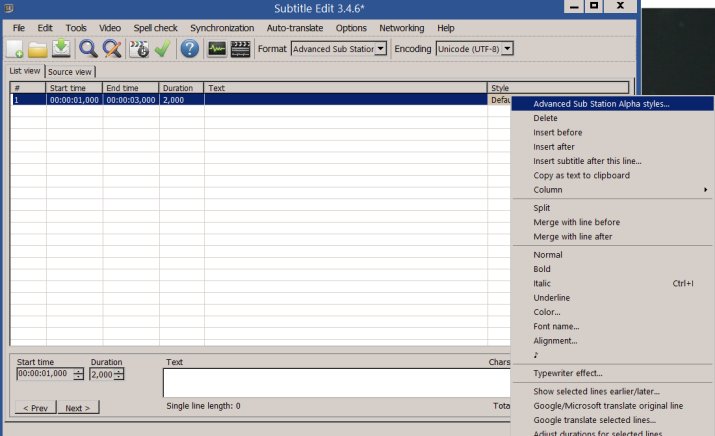Click the Start time column header
Viewport: 715px width, 436px height.
74,88
